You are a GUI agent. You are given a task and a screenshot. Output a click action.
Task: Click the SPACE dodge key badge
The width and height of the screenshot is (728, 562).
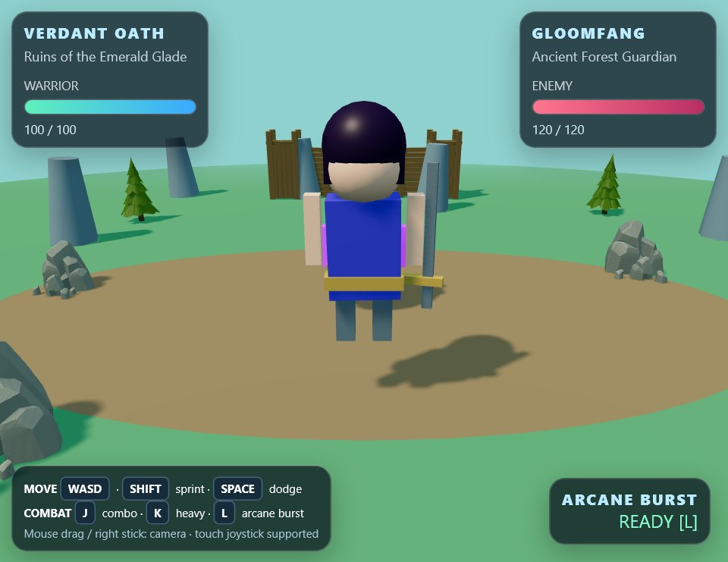(237, 488)
